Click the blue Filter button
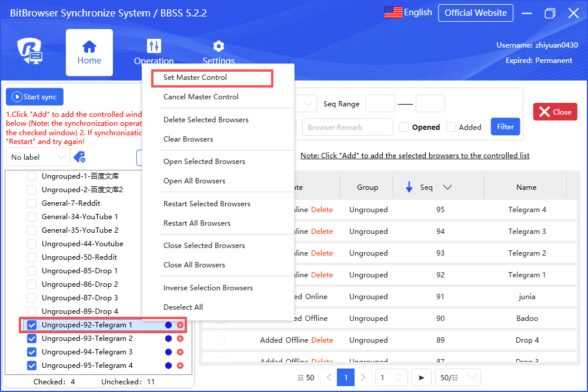Viewport: 588px width, 392px height. tap(505, 126)
